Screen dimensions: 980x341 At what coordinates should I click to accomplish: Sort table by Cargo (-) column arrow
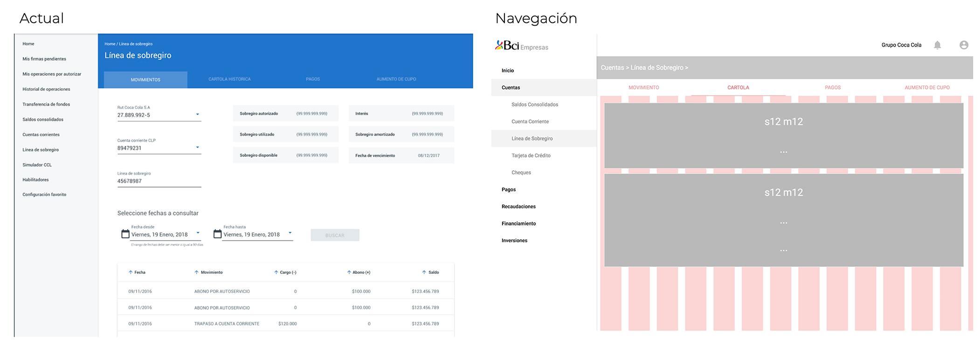click(276, 272)
